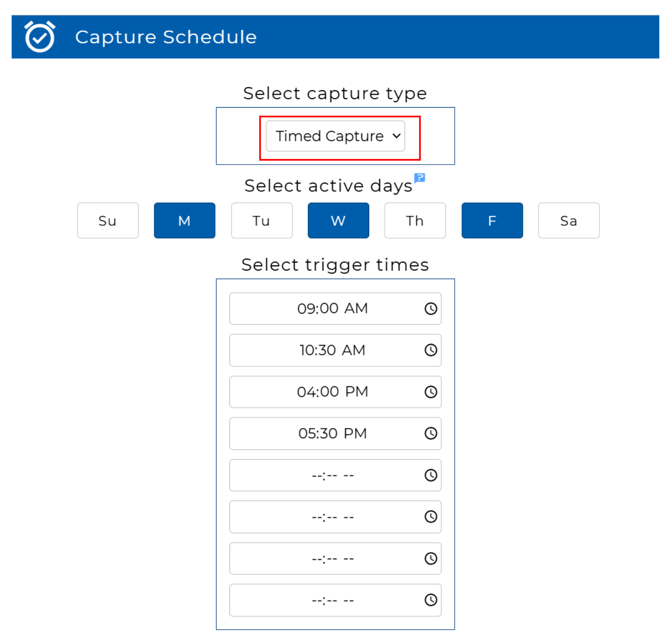The width and height of the screenshot is (672, 642).
Task: Click the 09:00 AM trigger time field
Action: (332, 309)
